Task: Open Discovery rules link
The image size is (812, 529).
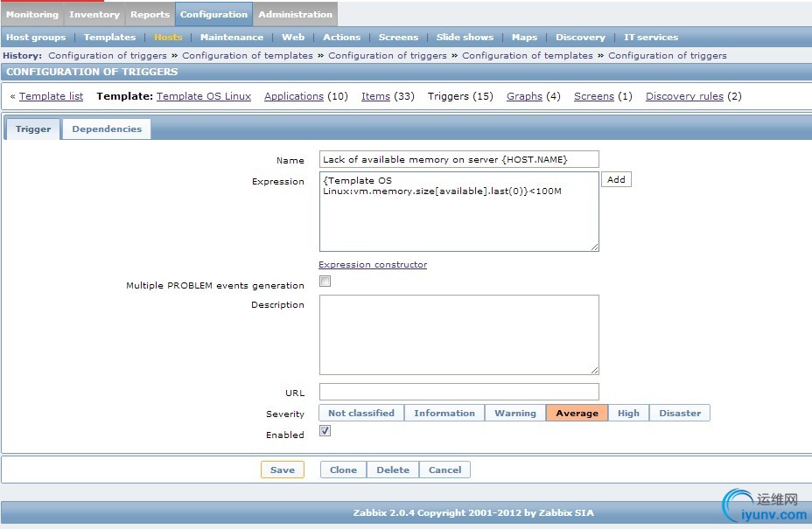Action: (684, 96)
